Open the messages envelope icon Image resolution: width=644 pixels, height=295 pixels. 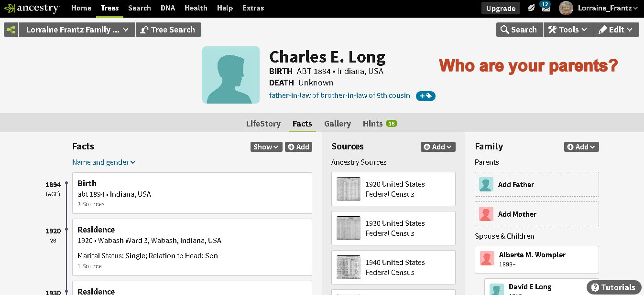pyautogui.click(x=546, y=8)
